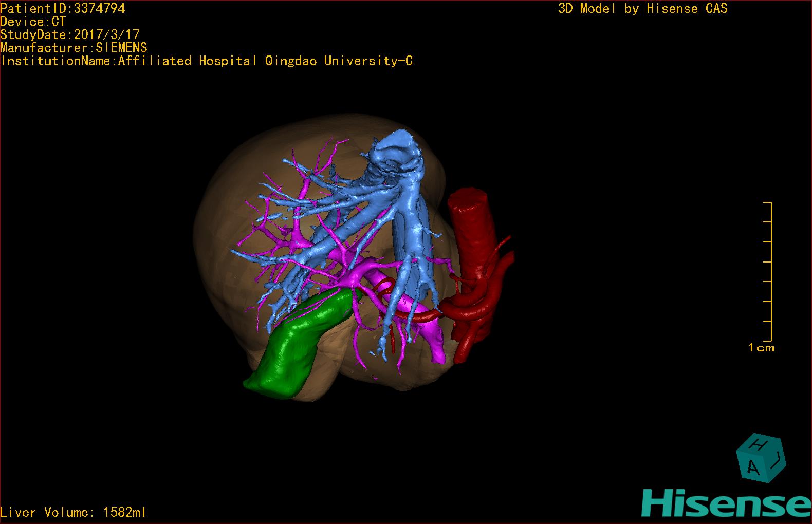The width and height of the screenshot is (812, 524).
Task: Click the InstitutionName Affiliated Hospital Qingdao University line
Action: coord(207,61)
